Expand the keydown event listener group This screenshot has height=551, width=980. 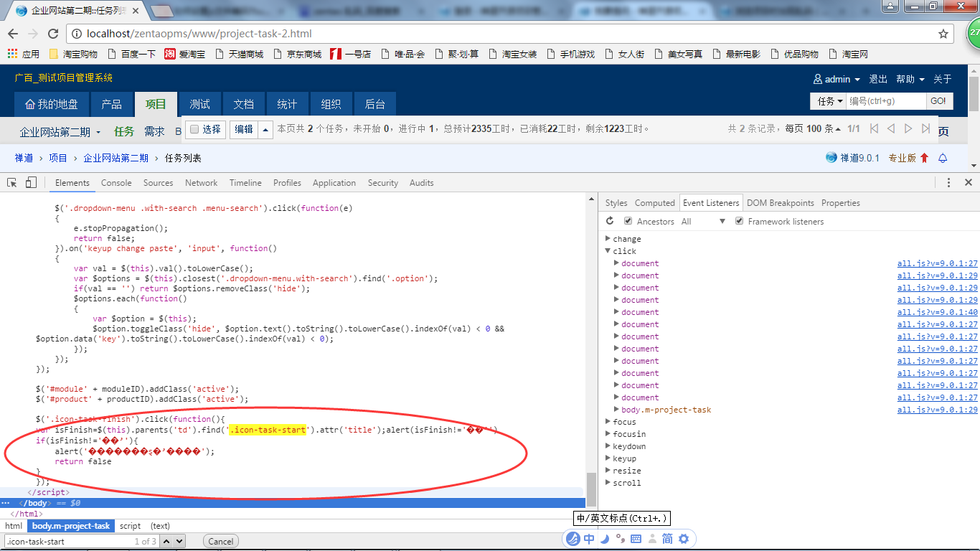pyautogui.click(x=608, y=446)
